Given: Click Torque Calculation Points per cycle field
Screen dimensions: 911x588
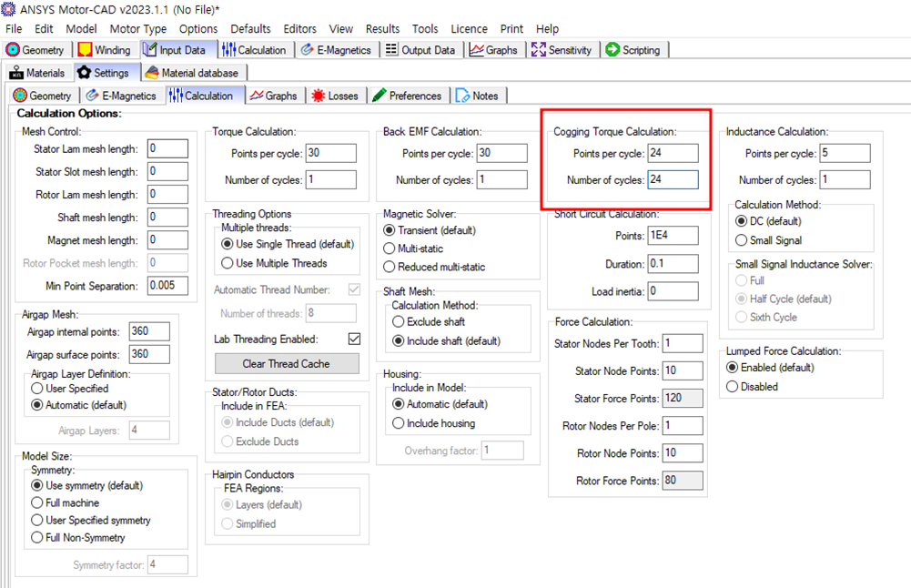Looking at the screenshot, I should 330,154.
